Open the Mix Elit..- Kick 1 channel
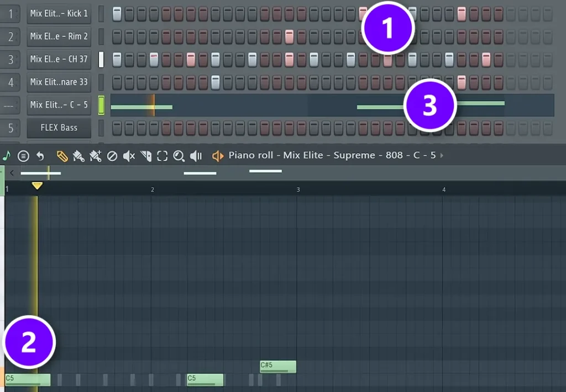This screenshot has height=392, width=566. coord(59,14)
